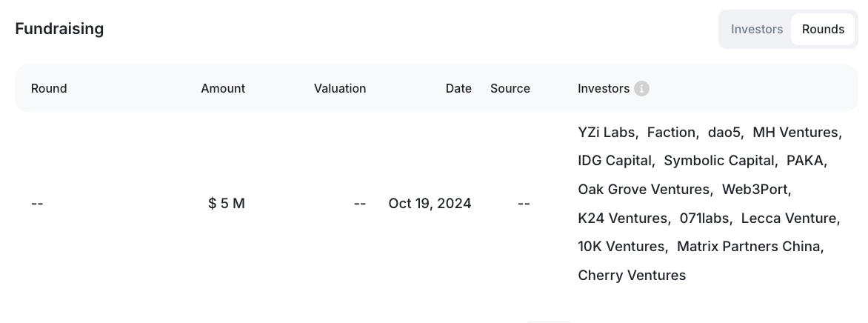The width and height of the screenshot is (868, 323).
Task: Select the Rounds tab
Action: 823,30
